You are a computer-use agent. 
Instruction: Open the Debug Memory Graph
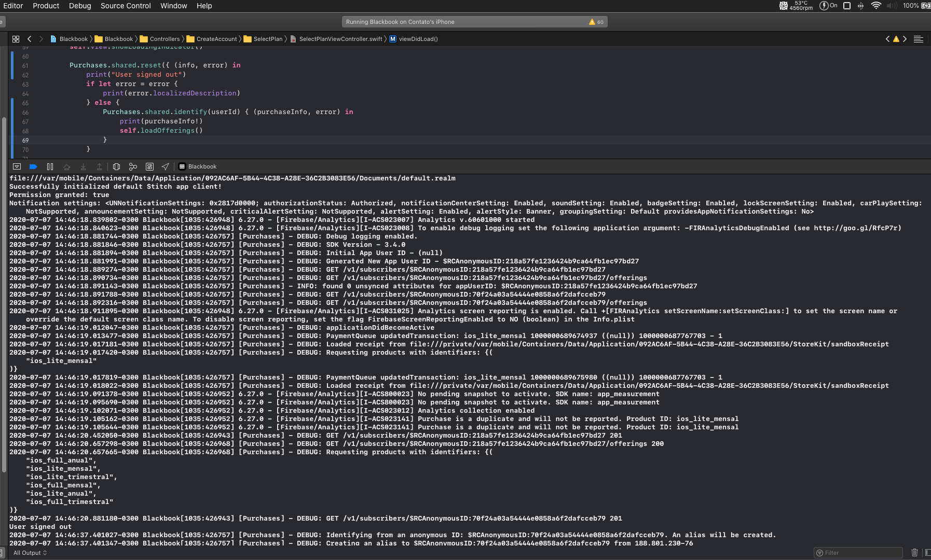click(133, 166)
